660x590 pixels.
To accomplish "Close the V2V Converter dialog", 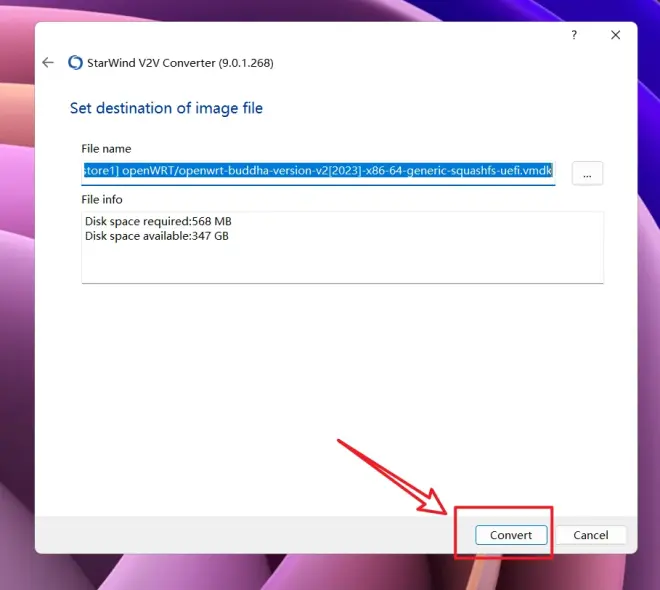I will click(615, 35).
